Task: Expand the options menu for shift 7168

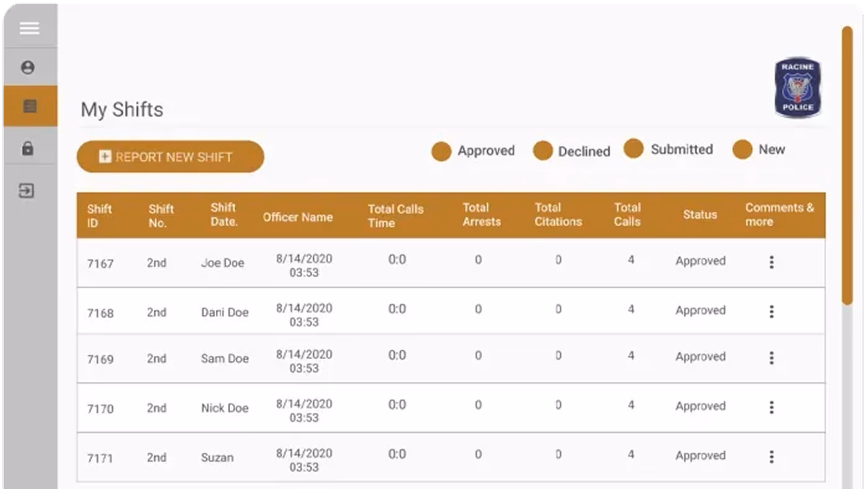Action: point(772,312)
